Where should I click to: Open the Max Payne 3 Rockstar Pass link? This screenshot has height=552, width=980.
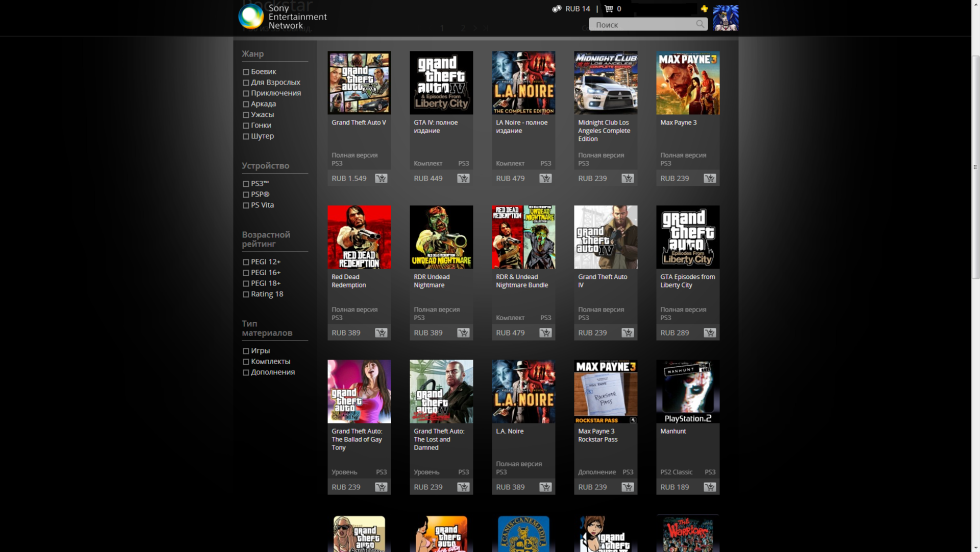coord(598,435)
